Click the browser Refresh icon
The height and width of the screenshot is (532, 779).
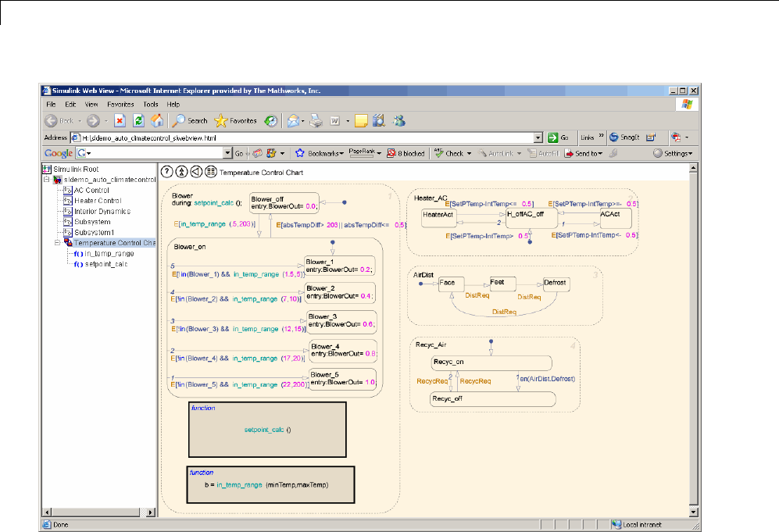138,120
